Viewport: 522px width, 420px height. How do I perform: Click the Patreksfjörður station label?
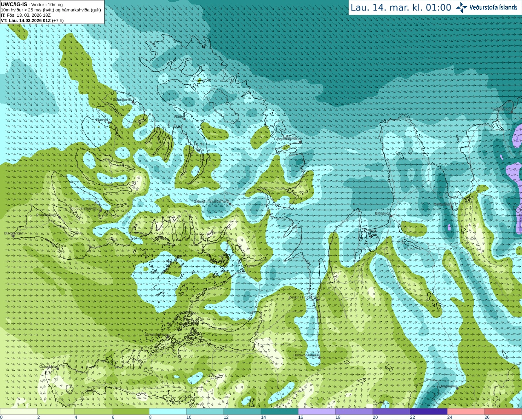[48, 215]
